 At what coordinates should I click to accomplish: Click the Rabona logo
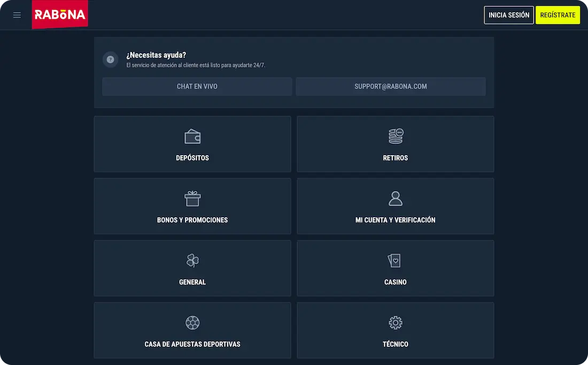click(x=60, y=14)
